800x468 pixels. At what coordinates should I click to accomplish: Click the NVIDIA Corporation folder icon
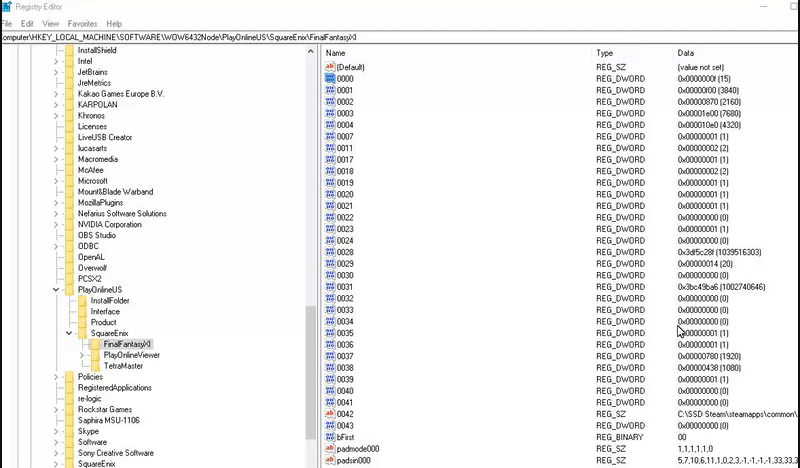pyautogui.click(x=69, y=225)
